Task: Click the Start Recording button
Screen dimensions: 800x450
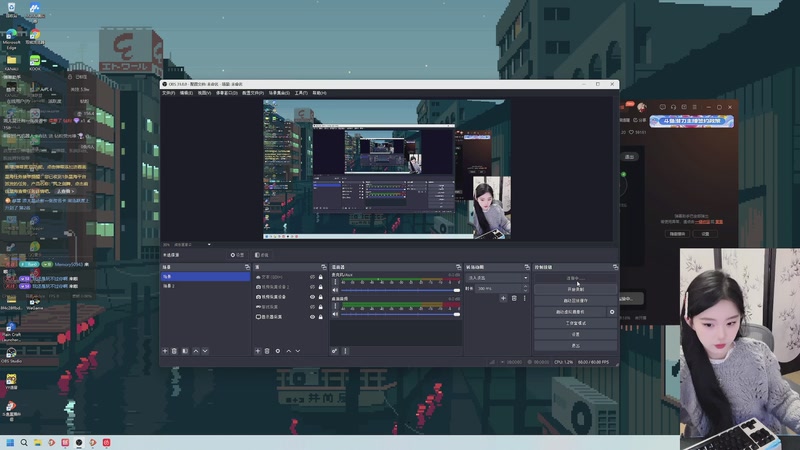Action: coord(576,289)
